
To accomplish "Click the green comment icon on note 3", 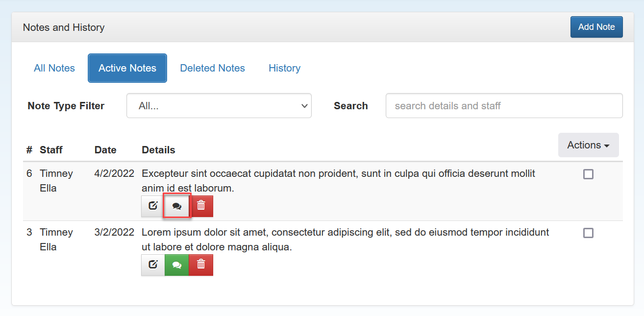I will [176, 265].
